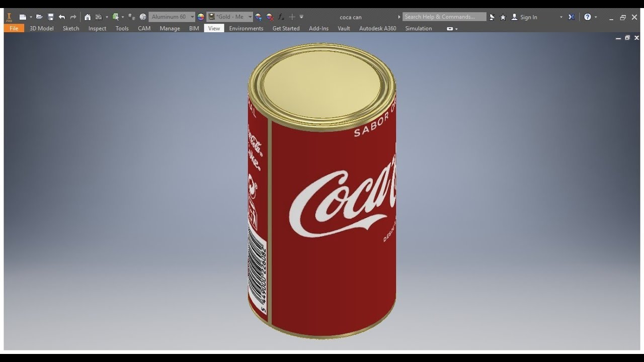Open the Help question mark icon
644x362 pixels.
click(x=588, y=17)
